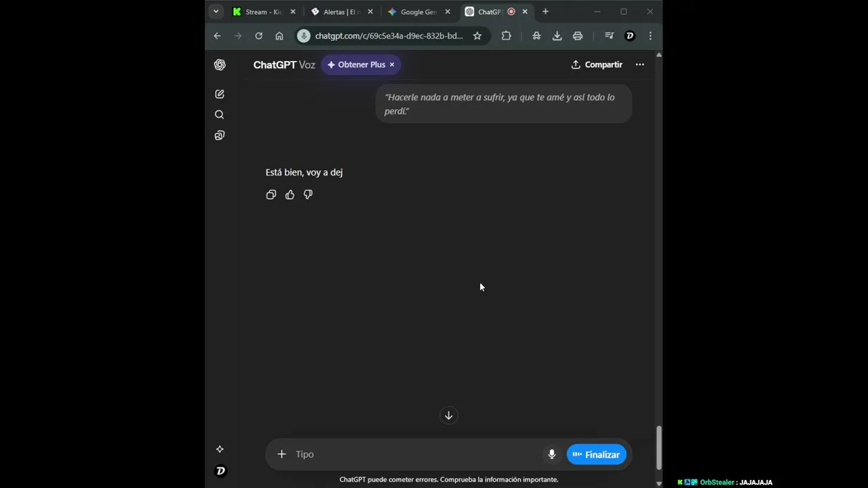Image resolution: width=868 pixels, height=488 pixels.
Task: Click the Compartir share button
Action: coord(597,64)
